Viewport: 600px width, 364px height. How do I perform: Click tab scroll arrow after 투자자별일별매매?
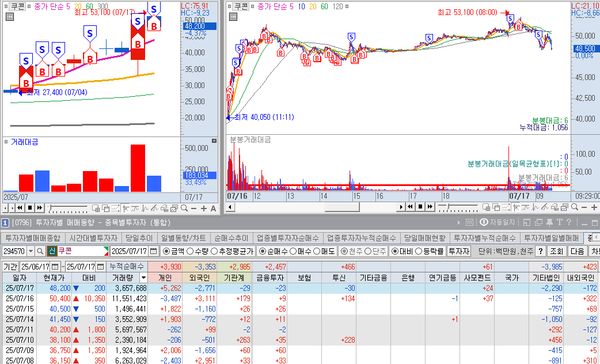595,238
